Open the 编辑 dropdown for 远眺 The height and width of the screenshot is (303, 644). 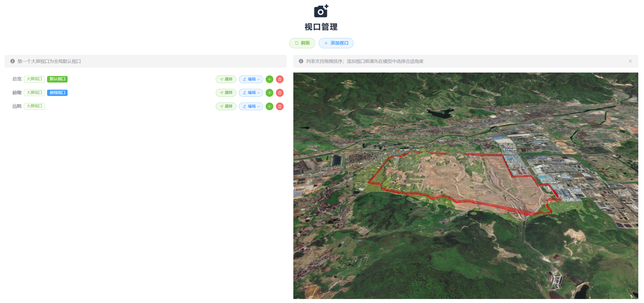(251, 107)
